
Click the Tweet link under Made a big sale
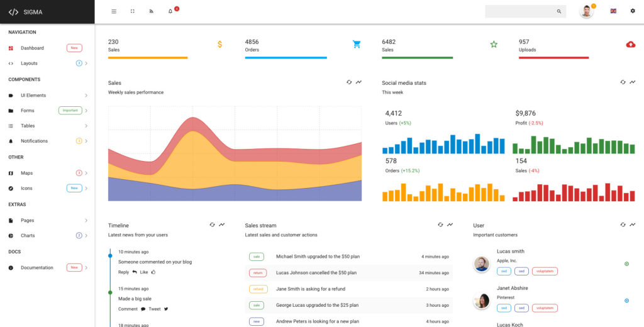tap(155, 309)
